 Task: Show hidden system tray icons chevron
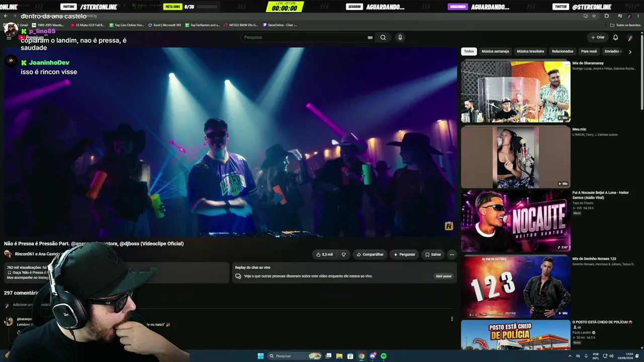pos(570,356)
